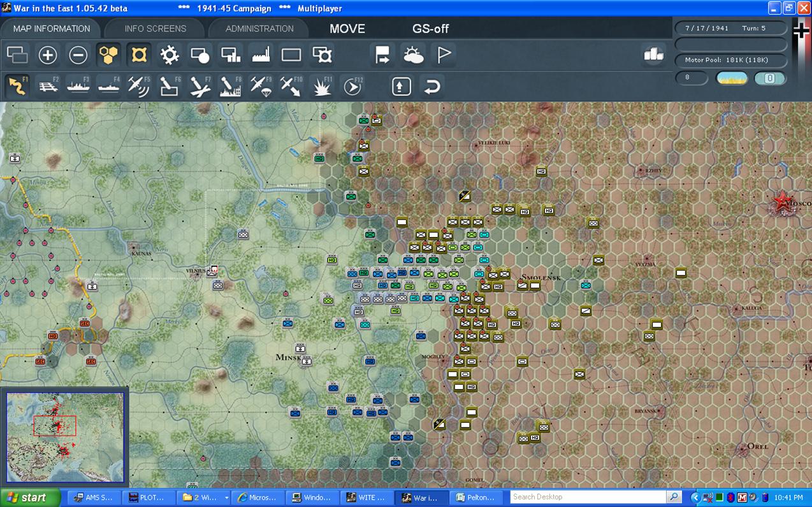Click the boxed up-arrow icon

(x=402, y=86)
